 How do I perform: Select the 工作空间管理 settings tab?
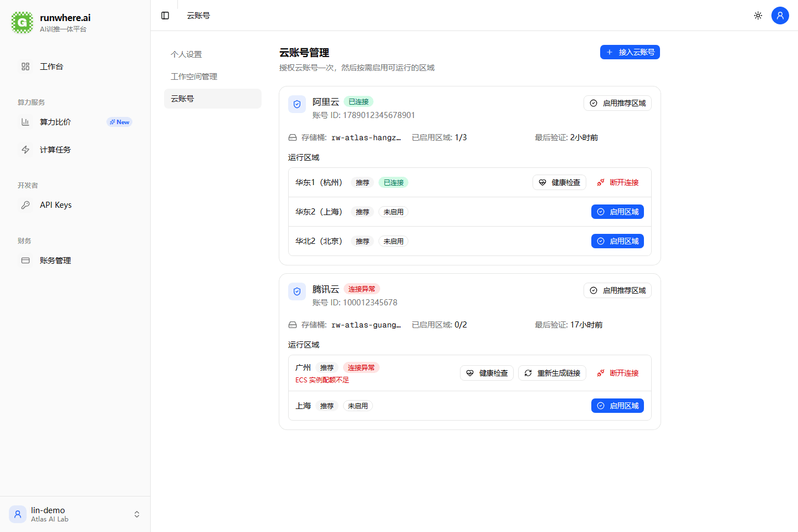pos(213,76)
